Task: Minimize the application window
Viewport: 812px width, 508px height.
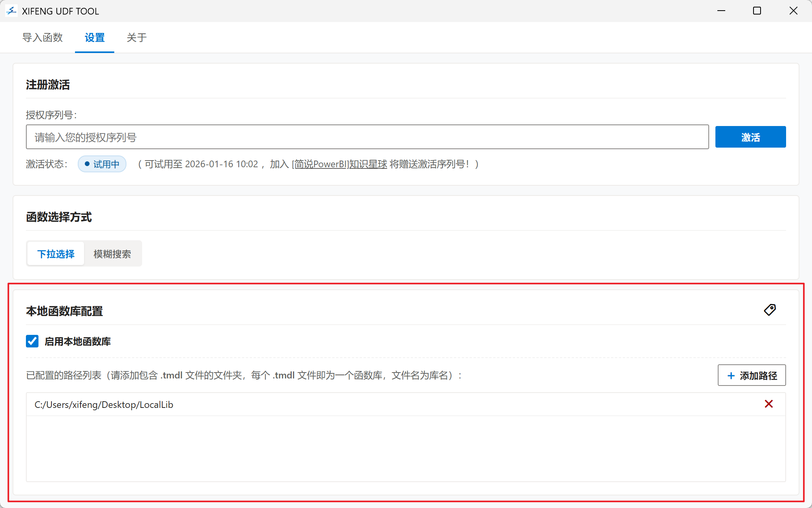Action: pyautogui.click(x=721, y=11)
